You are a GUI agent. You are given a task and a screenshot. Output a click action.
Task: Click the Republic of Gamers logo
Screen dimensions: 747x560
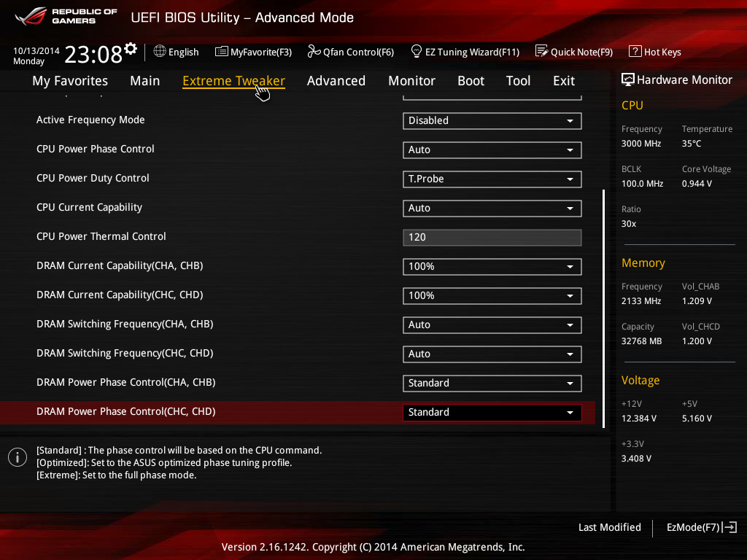[x=66, y=17]
